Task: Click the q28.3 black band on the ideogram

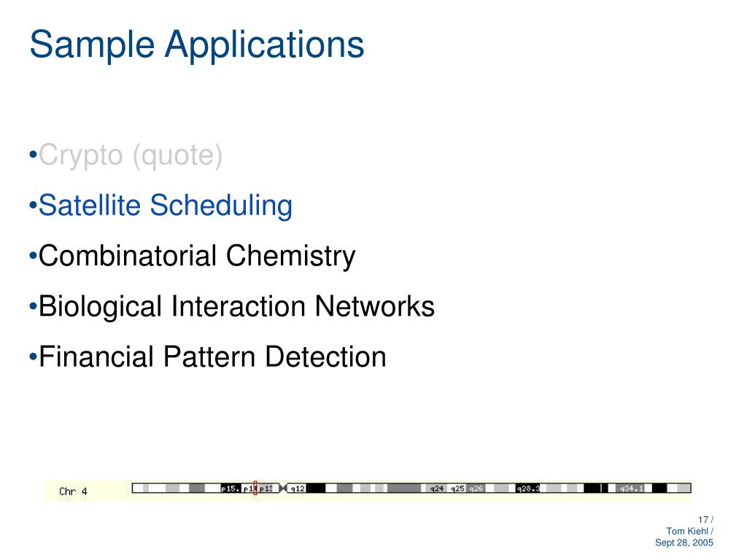Action: click(528, 488)
